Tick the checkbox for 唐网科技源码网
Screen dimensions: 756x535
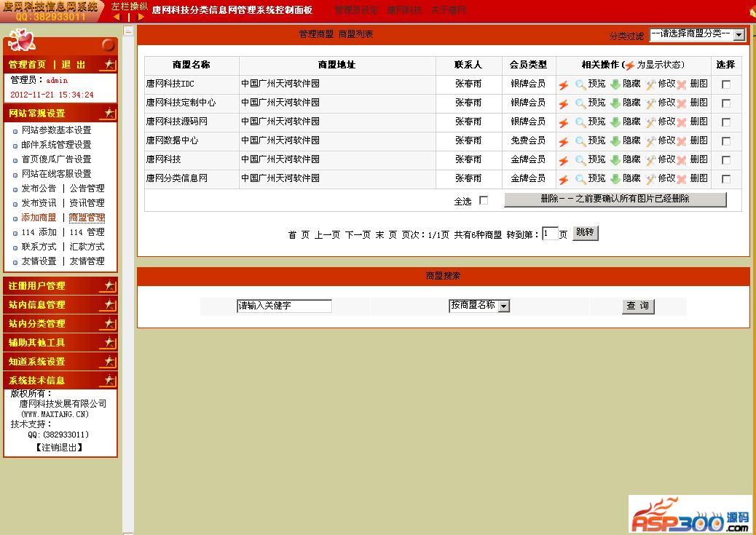(725, 122)
